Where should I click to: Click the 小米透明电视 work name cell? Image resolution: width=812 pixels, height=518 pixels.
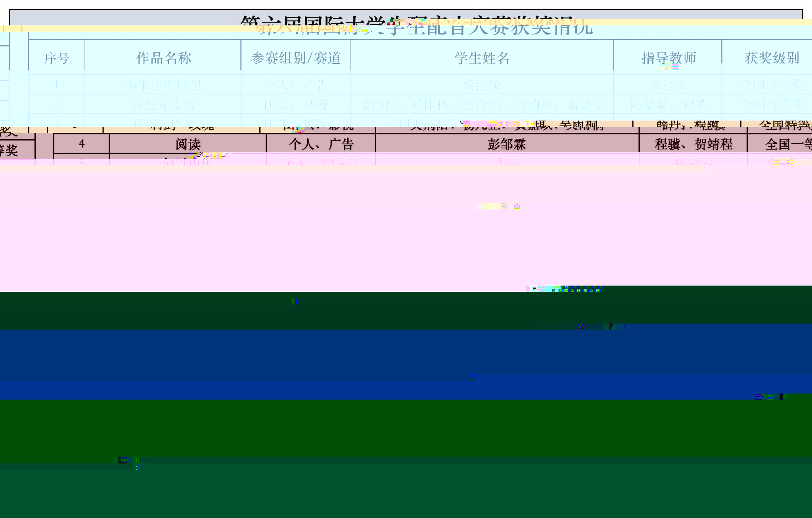coord(163,84)
